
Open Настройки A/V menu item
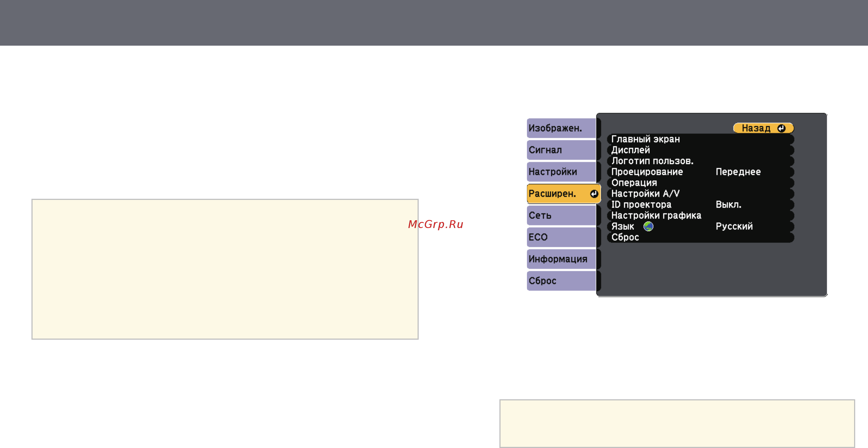tap(700, 194)
